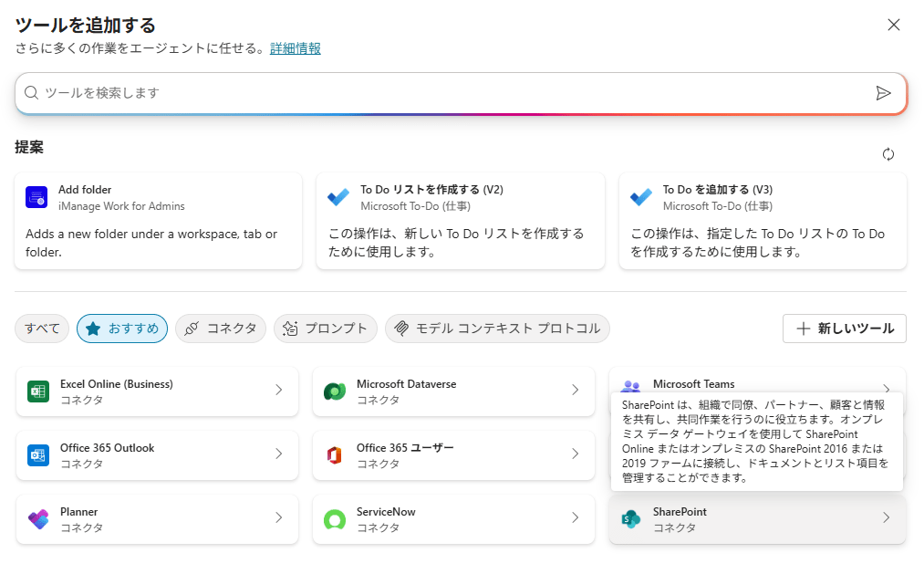Screen dimensions: 924x574
Task: Show the プロンプト filter tab
Action: coord(326,329)
